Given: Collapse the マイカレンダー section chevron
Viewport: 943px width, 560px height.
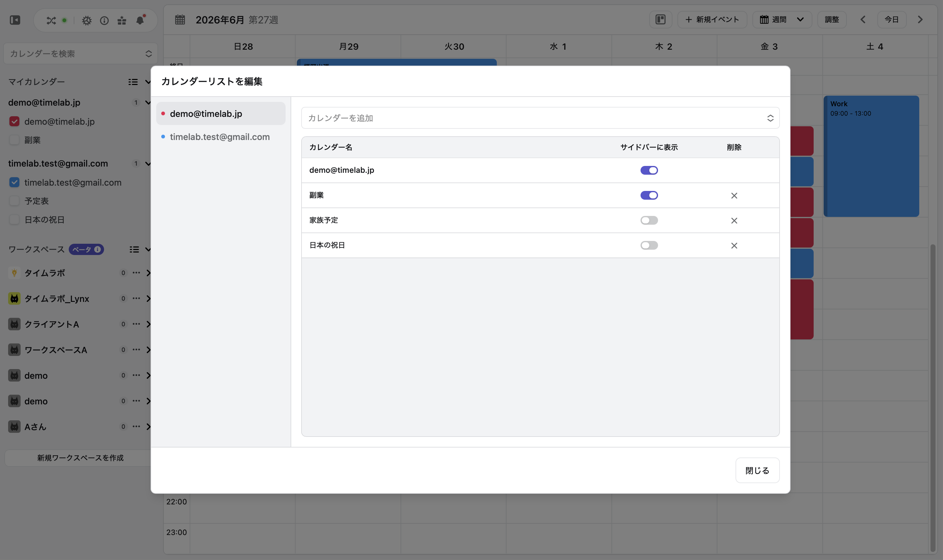Looking at the screenshot, I should tap(148, 82).
